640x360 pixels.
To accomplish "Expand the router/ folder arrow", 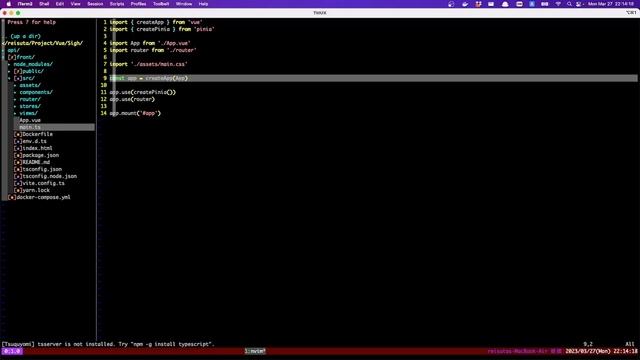I will coord(16,99).
